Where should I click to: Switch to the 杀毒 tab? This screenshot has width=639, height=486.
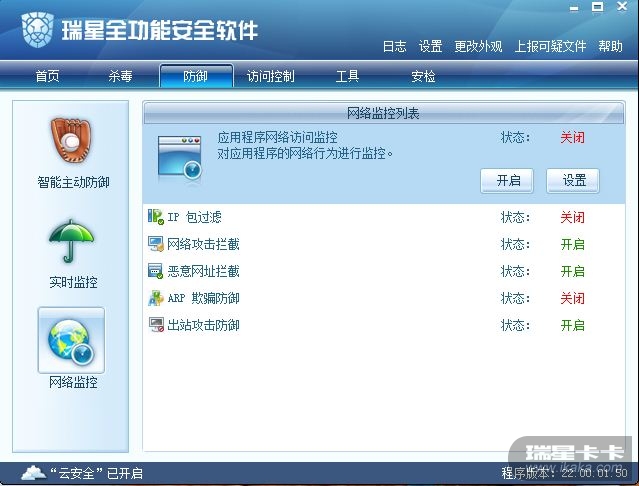click(x=120, y=76)
